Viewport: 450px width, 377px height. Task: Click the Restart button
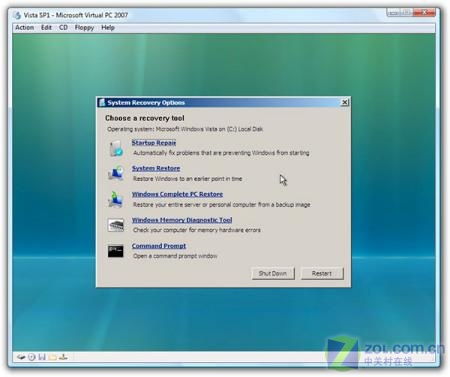[x=322, y=273]
